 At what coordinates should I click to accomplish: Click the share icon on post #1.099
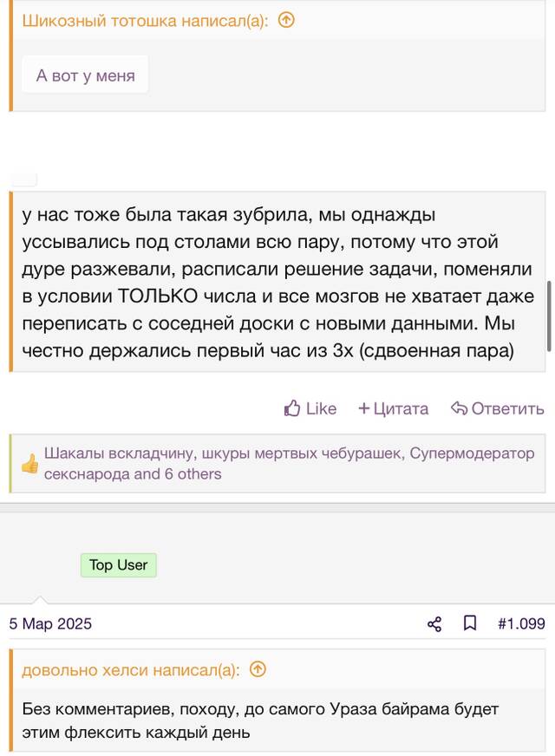coord(434,624)
